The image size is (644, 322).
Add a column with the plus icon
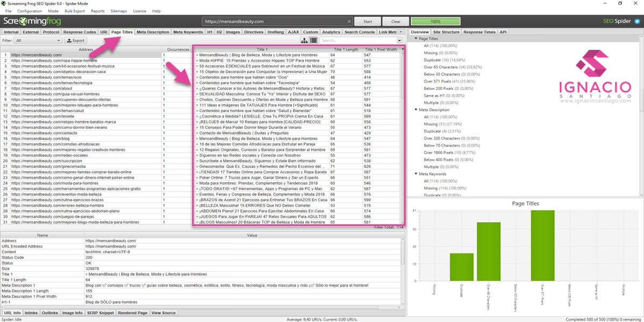pos(402,49)
